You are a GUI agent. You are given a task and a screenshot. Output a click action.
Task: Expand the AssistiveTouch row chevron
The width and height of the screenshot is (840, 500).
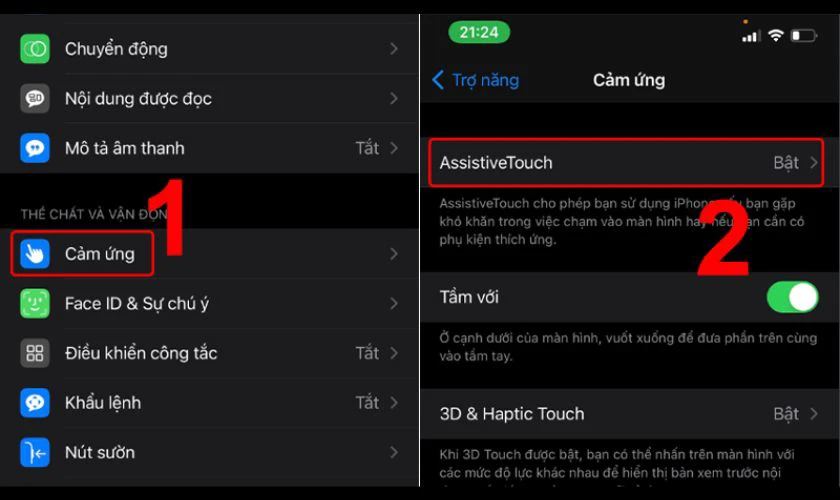tap(814, 162)
